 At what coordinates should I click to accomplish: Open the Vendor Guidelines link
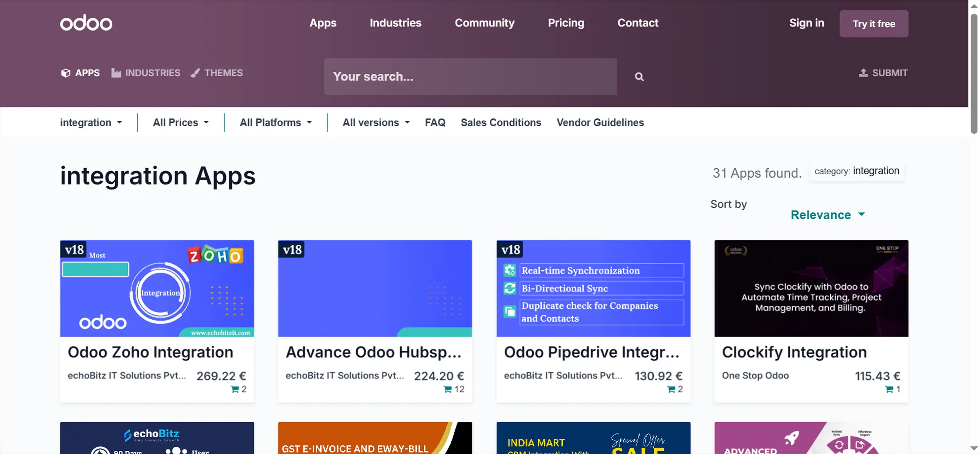pyautogui.click(x=600, y=122)
